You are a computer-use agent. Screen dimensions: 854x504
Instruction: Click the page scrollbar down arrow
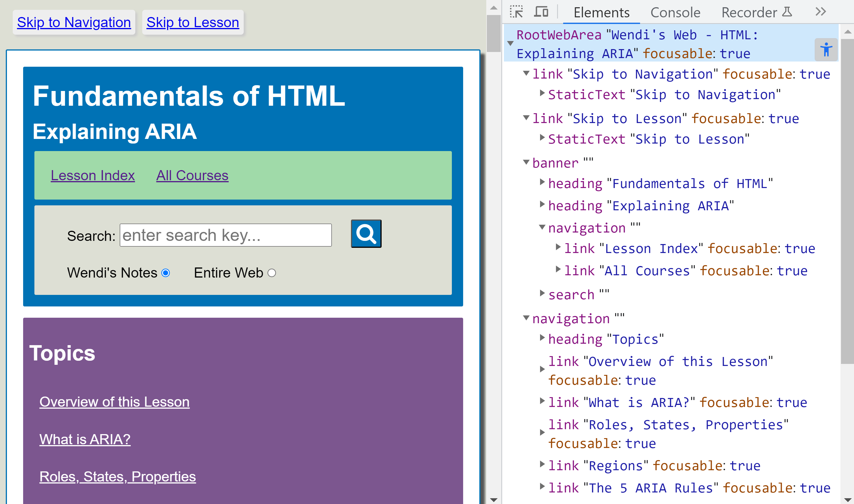click(493, 499)
